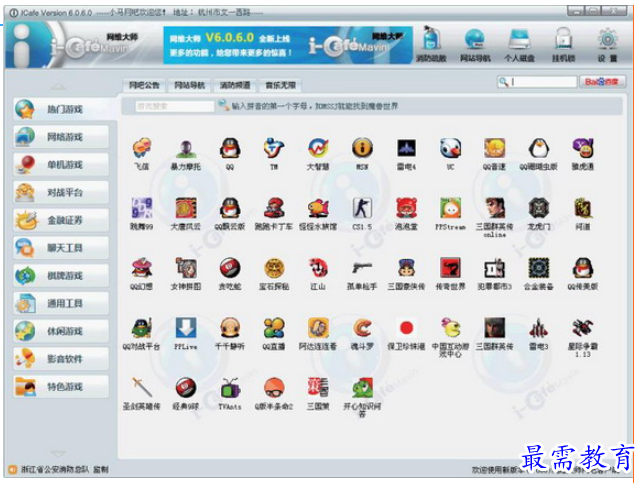This screenshot has width=643, height=489.
Task: Open the 网站导航 globe toolbar icon
Action: tap(475, 44)
